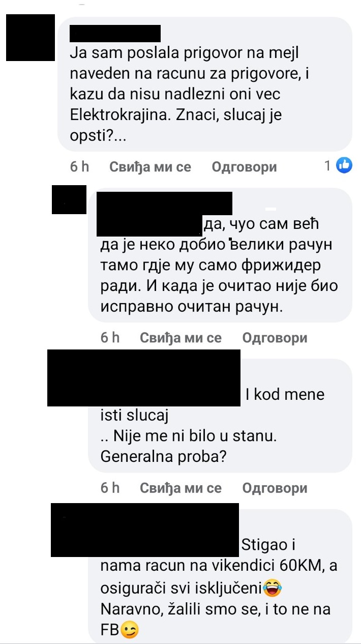
Task: Select the vikendici 60KM comment bubble
Action: (x=220, y=576)
